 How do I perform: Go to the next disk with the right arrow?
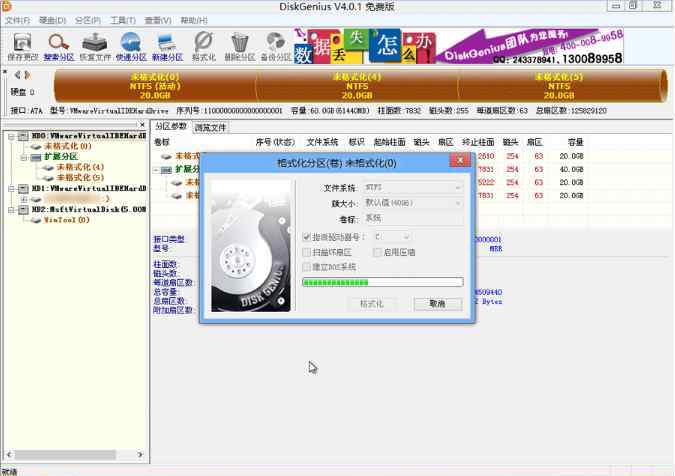[27, 75]
